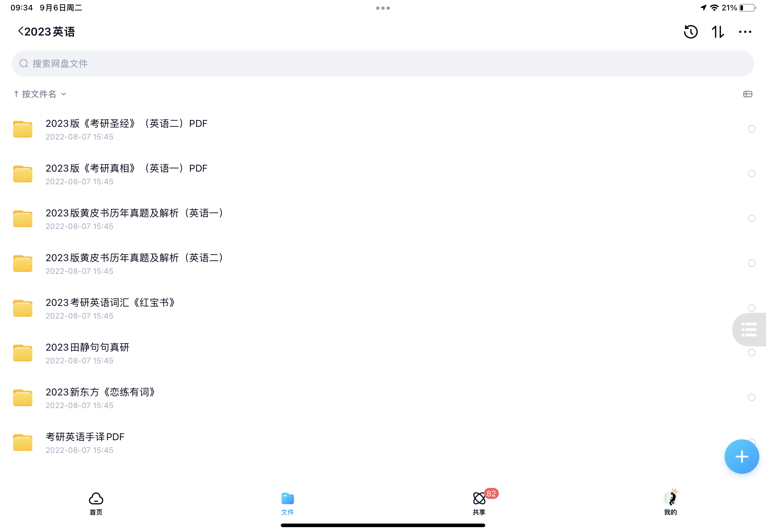Go back using the 2023英语 back arrow
The image size is (766, 532).
[21, 31]
